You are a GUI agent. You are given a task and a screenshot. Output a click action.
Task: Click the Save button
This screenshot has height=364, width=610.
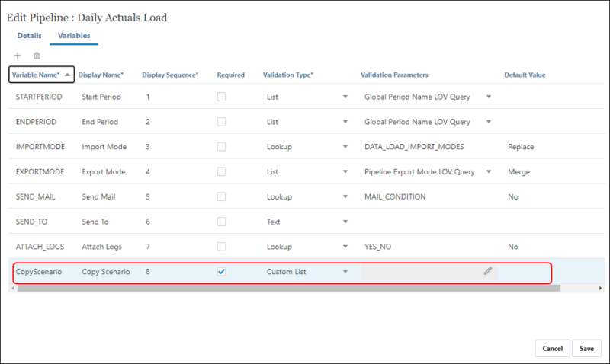[586, 348]
